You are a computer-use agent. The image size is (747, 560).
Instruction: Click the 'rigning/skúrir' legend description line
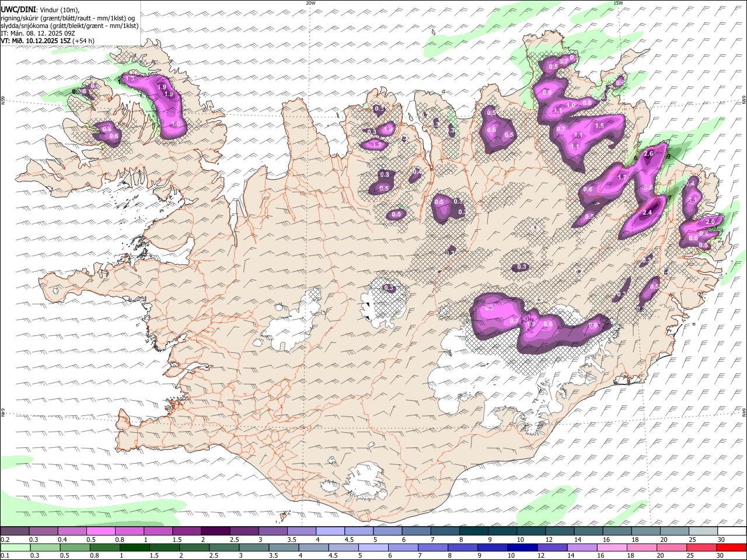pos(68,17)
